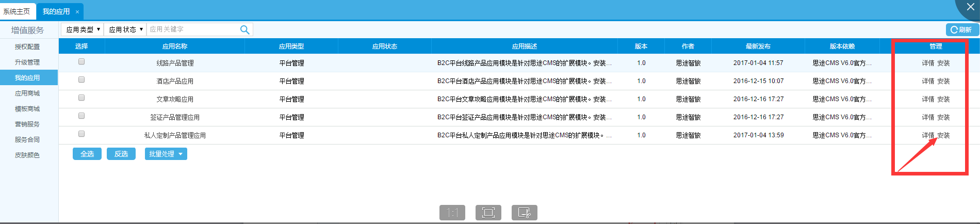Click the 刷新 refresh button
Viewport: 980px width, 224px height.
pos(962,30)
